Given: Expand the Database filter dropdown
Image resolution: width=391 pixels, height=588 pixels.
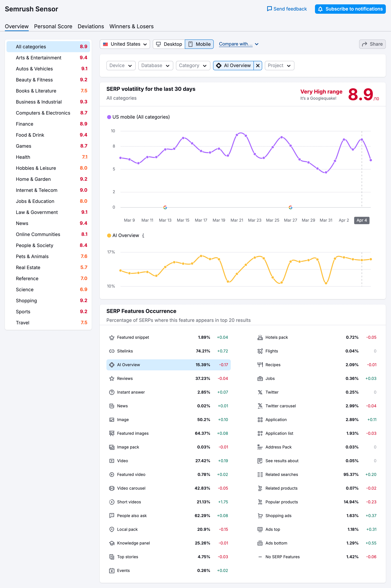Looking at the screenshot, I should 156,66.
